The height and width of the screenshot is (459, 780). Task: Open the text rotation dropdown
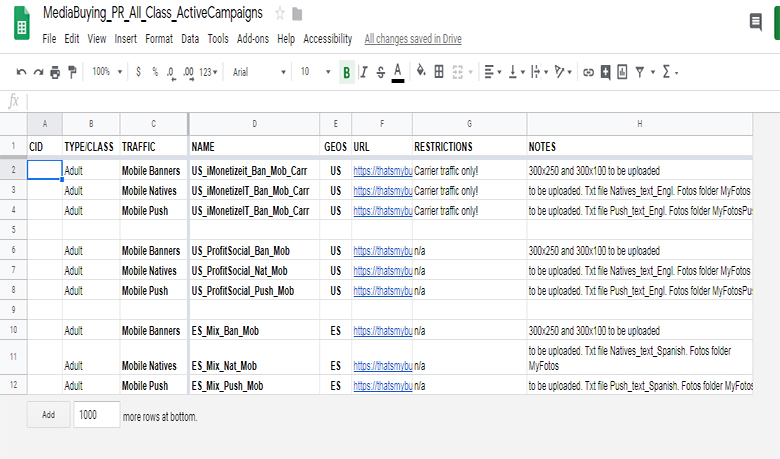[x=563, y=72]
